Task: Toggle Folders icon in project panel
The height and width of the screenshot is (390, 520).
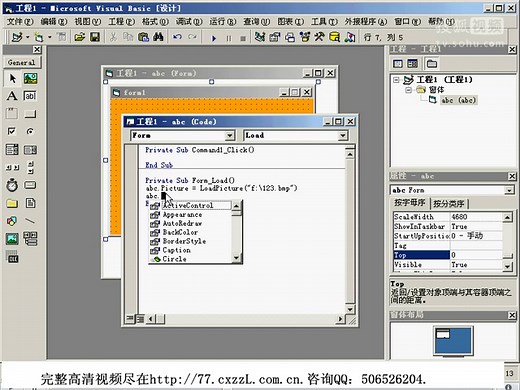Action: [x=432, y=63]
